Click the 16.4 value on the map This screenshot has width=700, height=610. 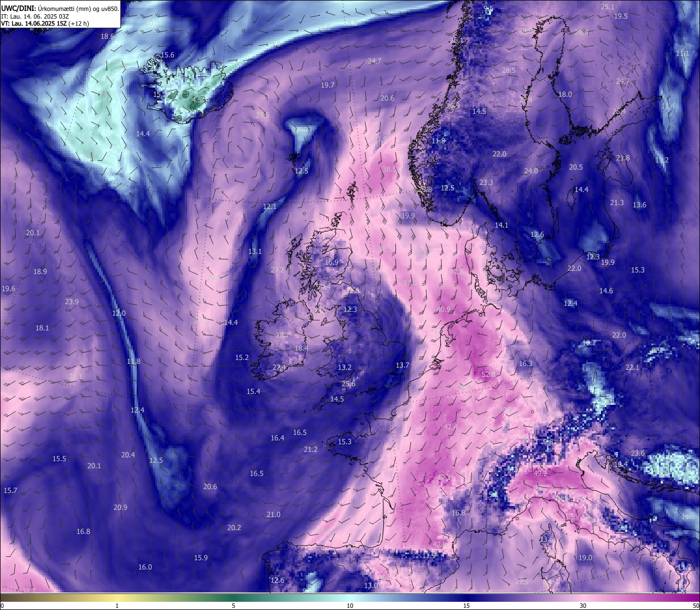277,438
